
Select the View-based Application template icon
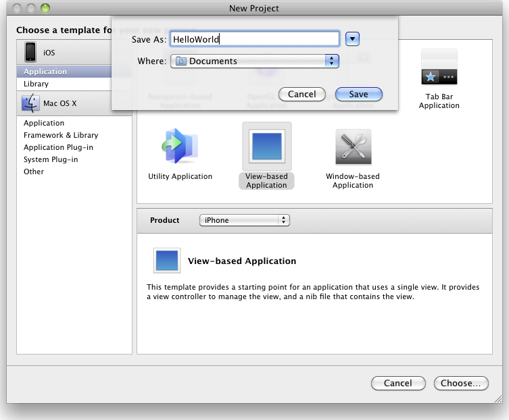click(267, 146)
